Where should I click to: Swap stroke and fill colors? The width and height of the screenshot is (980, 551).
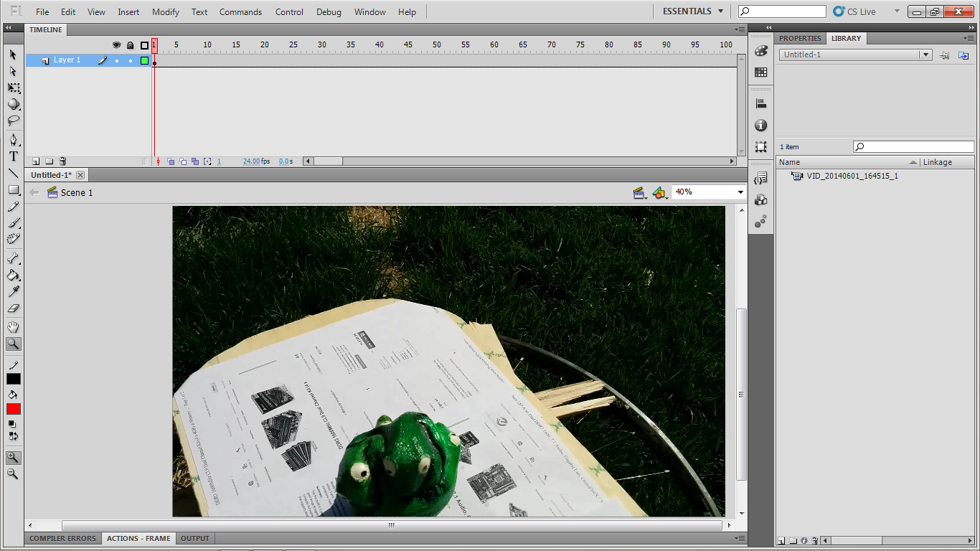(x=14, y=435)
